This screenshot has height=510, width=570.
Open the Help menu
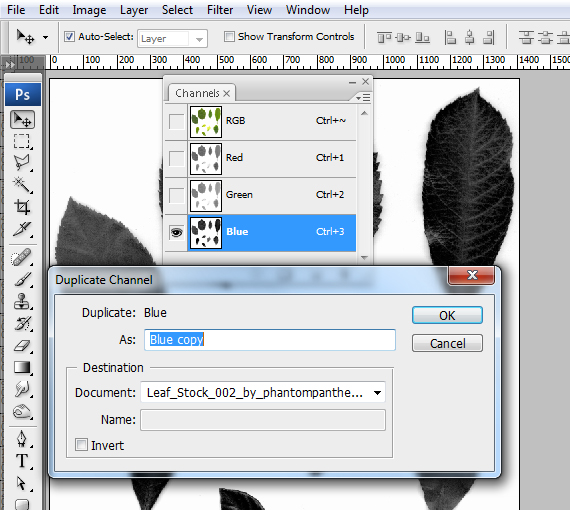(356, 10)
